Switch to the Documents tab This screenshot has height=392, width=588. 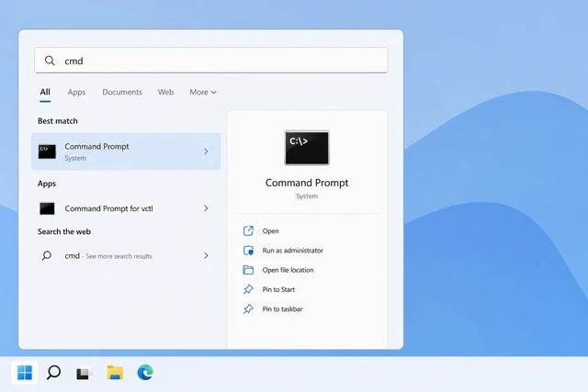(x=122, y=92)
